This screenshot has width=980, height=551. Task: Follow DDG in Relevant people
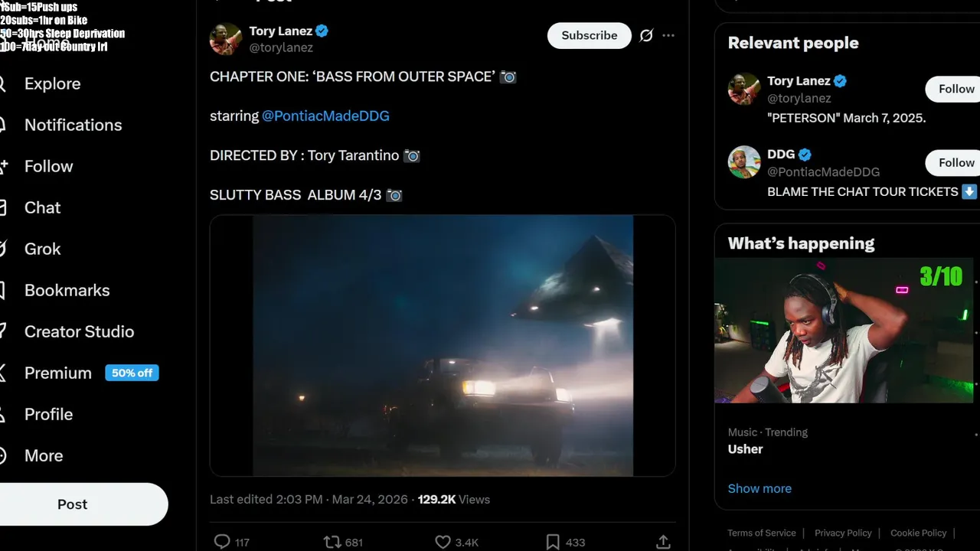click(955, 162)
